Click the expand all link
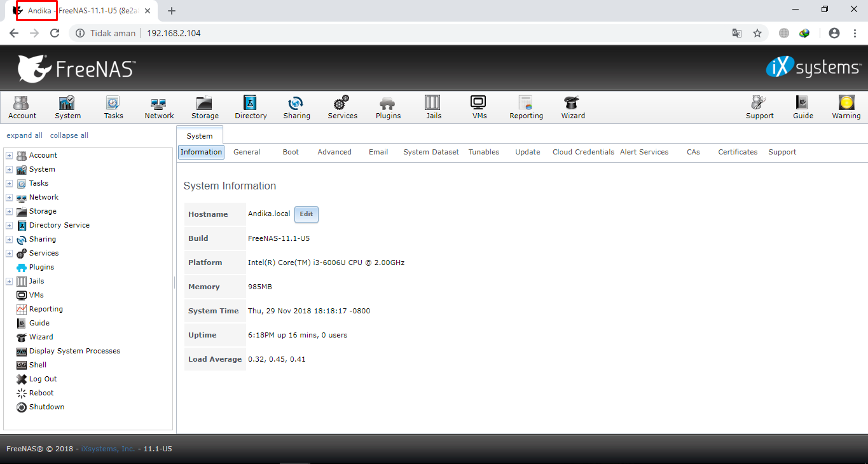This screenshot has width=868, height=464. coord(25,135)
